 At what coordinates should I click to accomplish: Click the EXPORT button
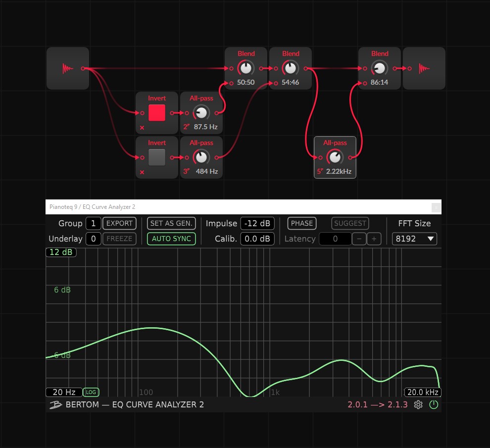coord(119,223)
